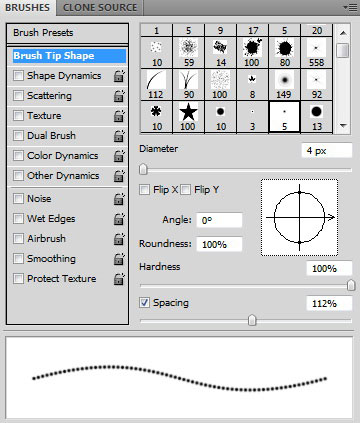Toggle the lock icon for Scattering
Screen dimensions: 360x423
pos(119,96)
